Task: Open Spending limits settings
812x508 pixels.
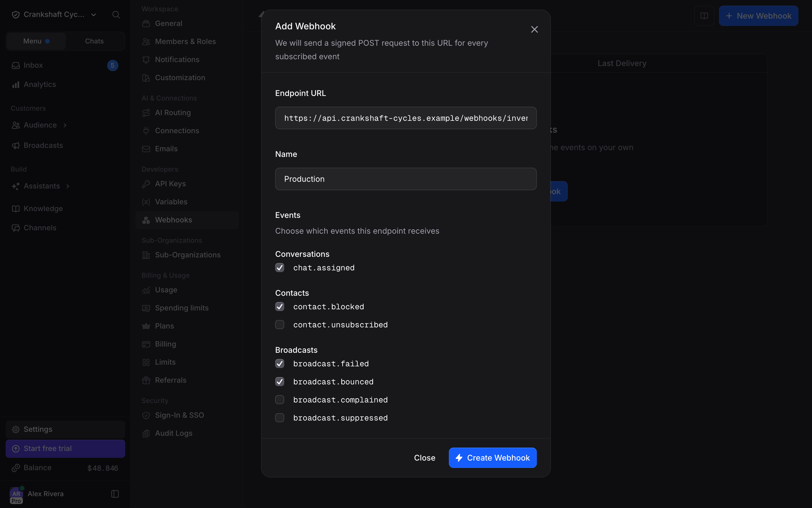Action: 187,308
